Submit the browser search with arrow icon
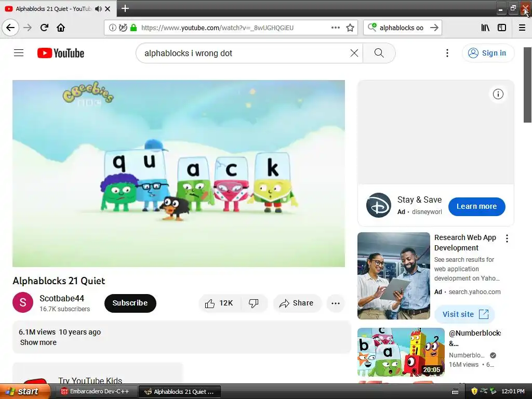532x399 pixels. pyautogui.click(x=434, y=28)
